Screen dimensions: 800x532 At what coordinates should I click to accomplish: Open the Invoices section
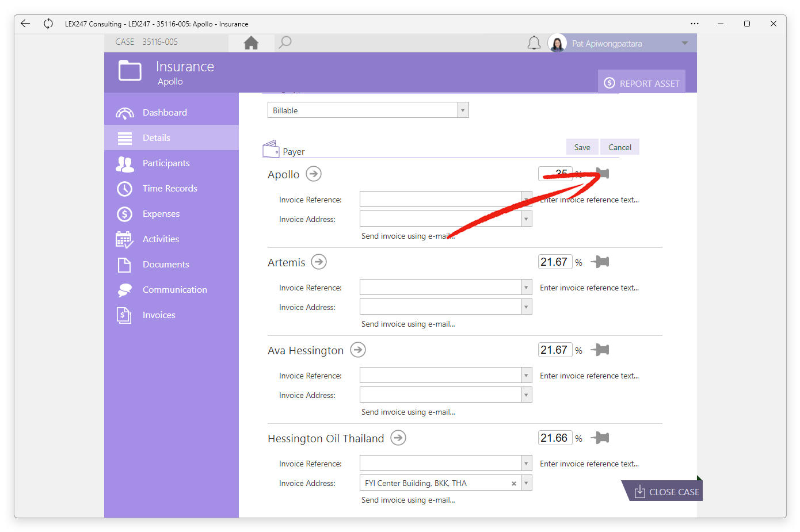pos(172,315)
